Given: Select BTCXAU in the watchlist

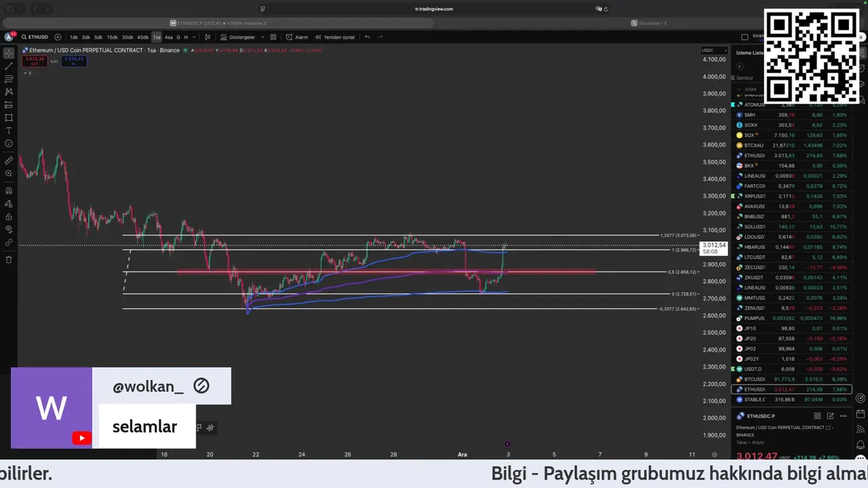Looking at the screenshot, I should (791, 145).
